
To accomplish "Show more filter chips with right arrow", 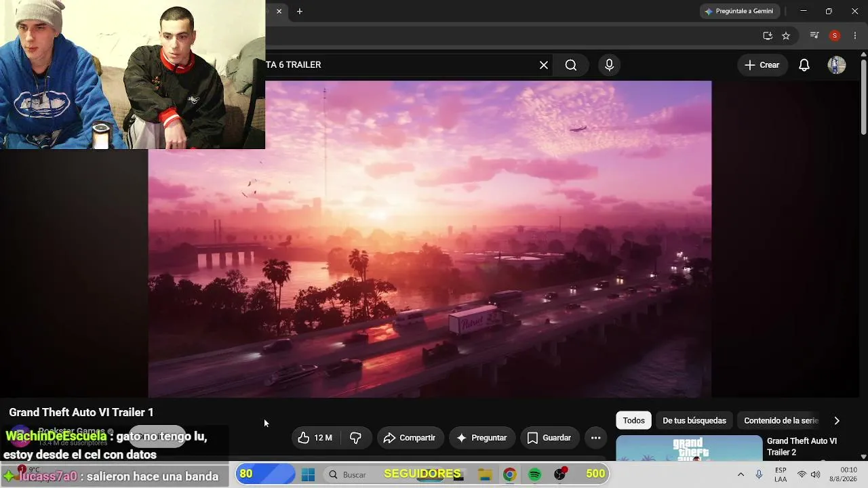I will coord(837,421).
